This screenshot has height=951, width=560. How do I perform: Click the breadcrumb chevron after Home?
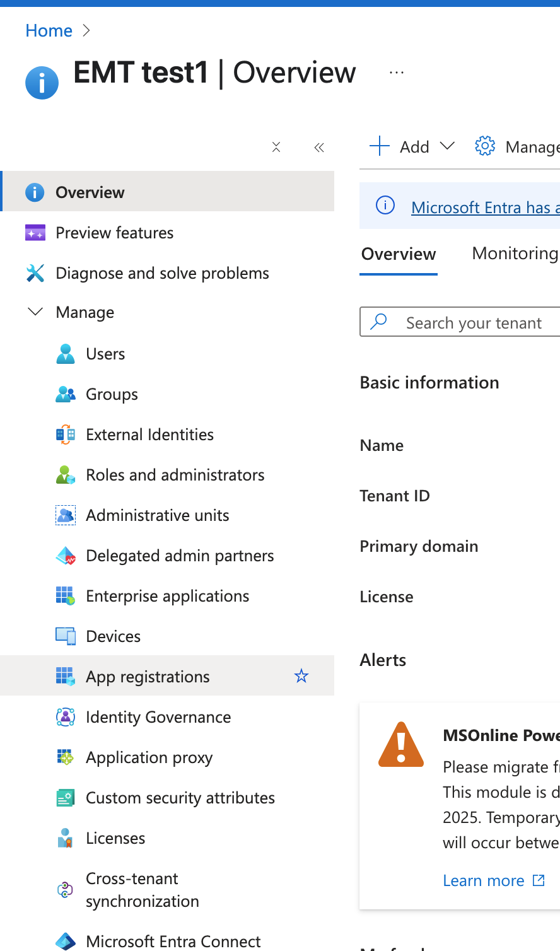pyautogui.click(x=87, y=30)
